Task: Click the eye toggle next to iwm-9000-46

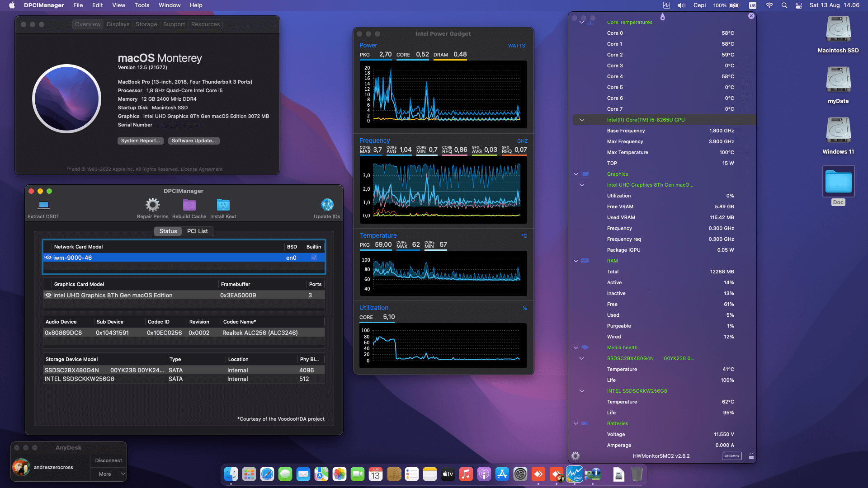Action: click(48, 258)
